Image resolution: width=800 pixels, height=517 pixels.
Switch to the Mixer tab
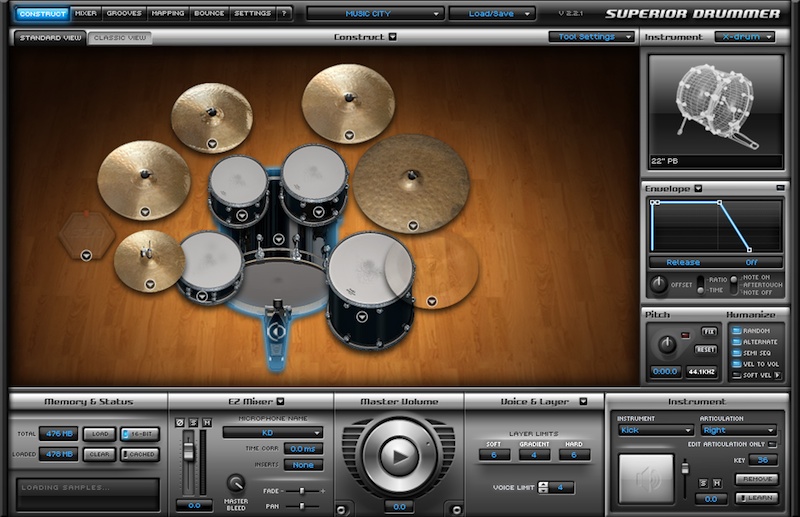coord(86,14)
